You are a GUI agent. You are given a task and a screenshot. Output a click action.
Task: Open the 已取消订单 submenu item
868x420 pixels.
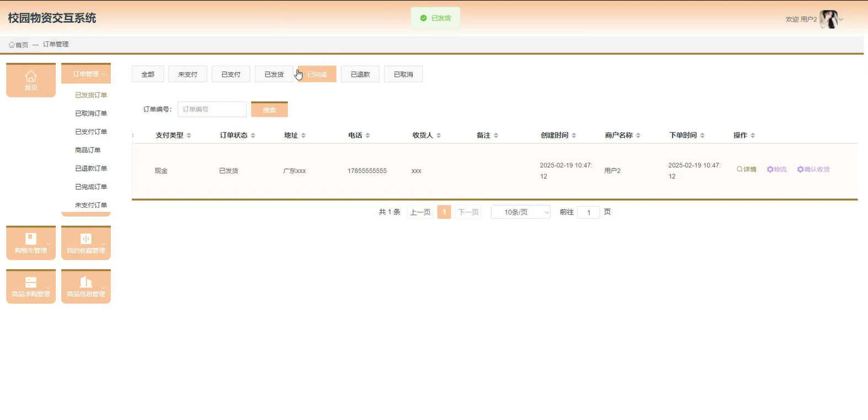(91, 113)
